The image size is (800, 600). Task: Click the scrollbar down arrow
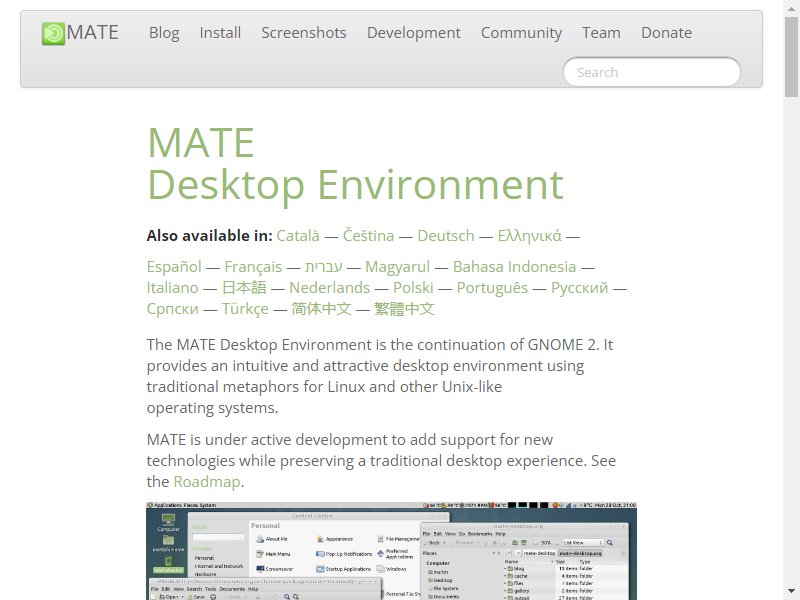pos(792,592)
